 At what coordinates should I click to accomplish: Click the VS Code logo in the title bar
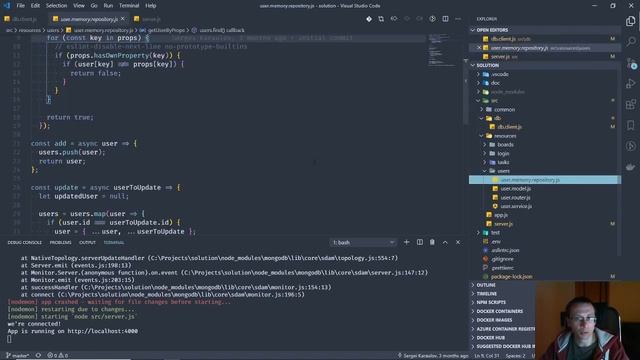click(x=7, y=6)
